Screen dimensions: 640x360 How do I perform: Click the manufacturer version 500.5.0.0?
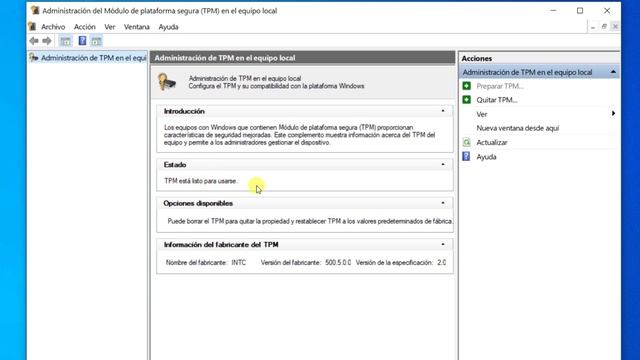(338, 262)
